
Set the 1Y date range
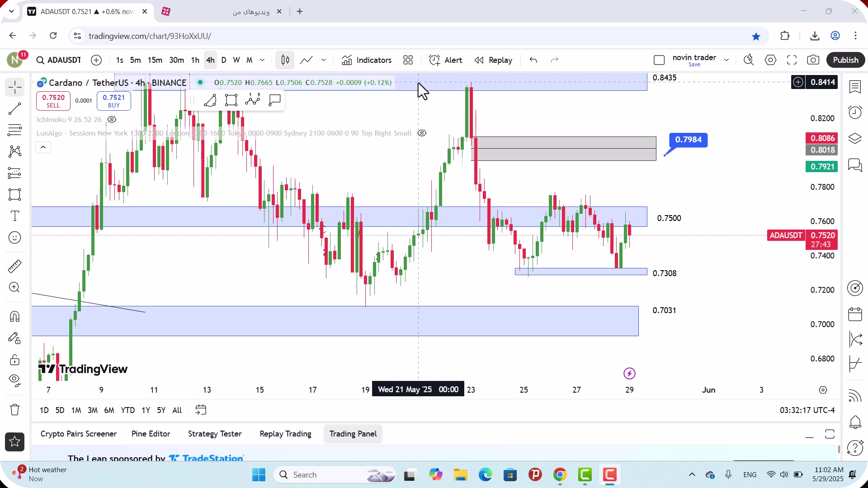146,410
